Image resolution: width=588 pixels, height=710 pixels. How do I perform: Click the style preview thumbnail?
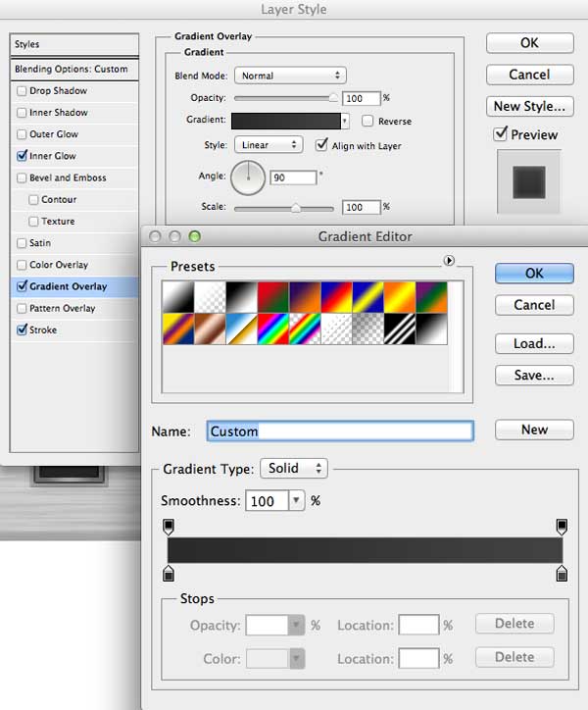tap(528, 182)
